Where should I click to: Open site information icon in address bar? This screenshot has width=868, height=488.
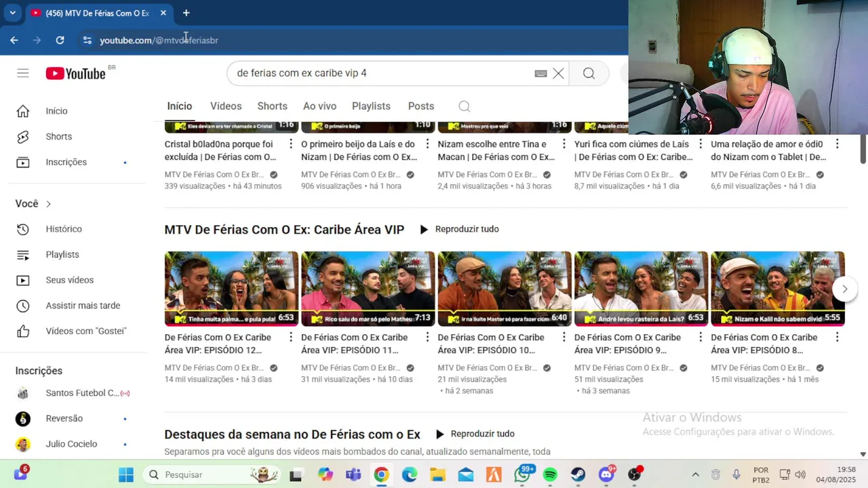87,40
